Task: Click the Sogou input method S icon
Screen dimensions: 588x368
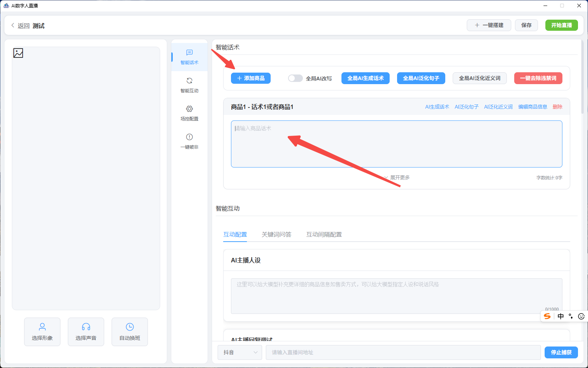Action: [547, 316]
